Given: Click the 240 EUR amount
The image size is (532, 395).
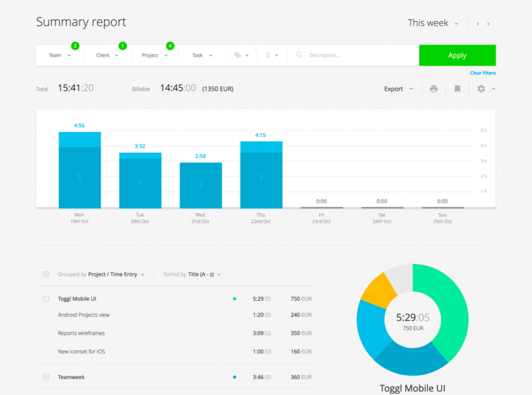Looking at the screenshot, I should pos(301,315).
